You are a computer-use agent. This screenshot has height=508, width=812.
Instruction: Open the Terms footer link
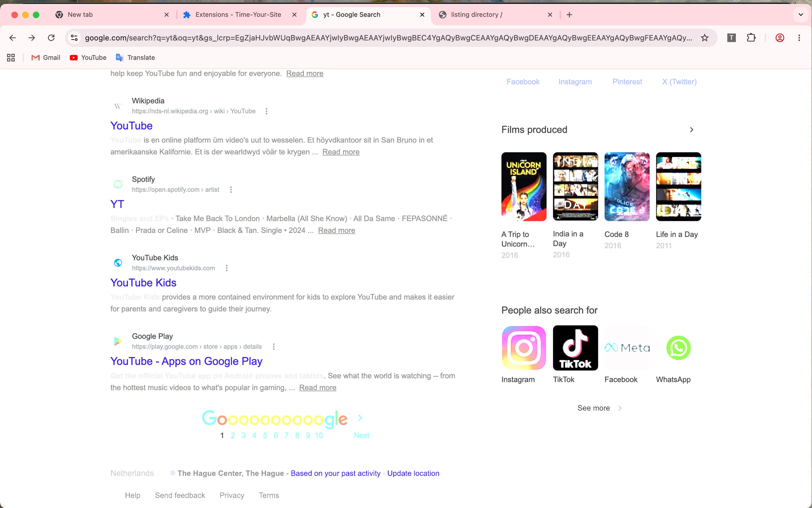click(x=269, y=495)
